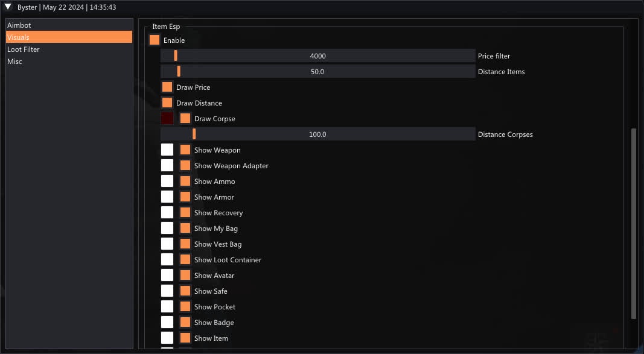The height and width of the screenshot is (354, 644).
Task: Toggle the Show Safe checkbox
Action: coord(185,291)
